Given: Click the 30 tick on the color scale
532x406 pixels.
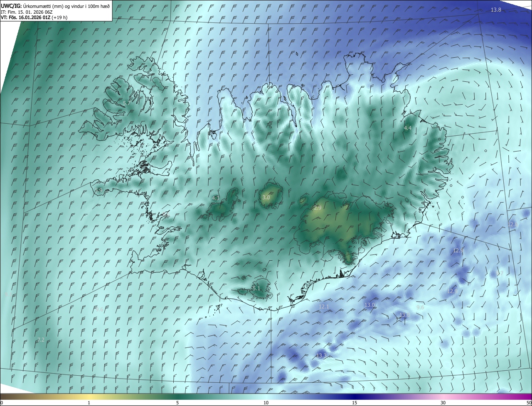Looking at the screenshot, I should tap(443, 403).
